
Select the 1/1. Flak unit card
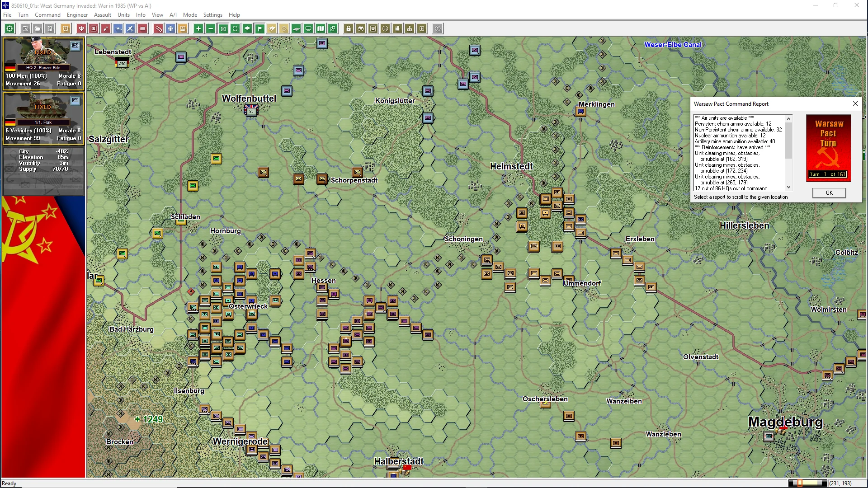tap(43, 118)
